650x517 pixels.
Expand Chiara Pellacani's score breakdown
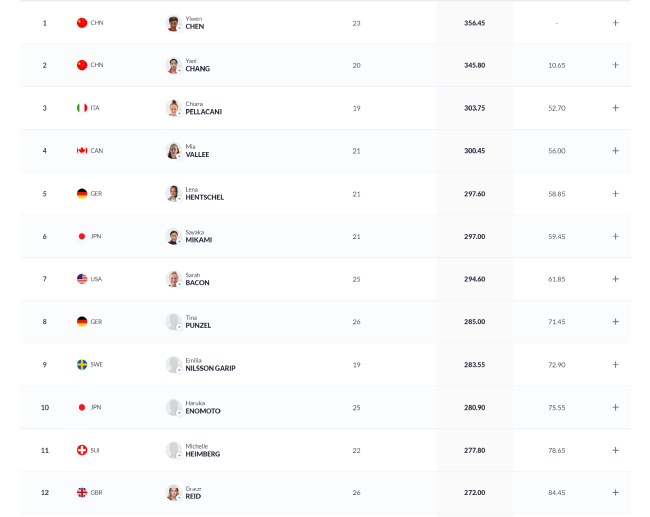[615, 108]
